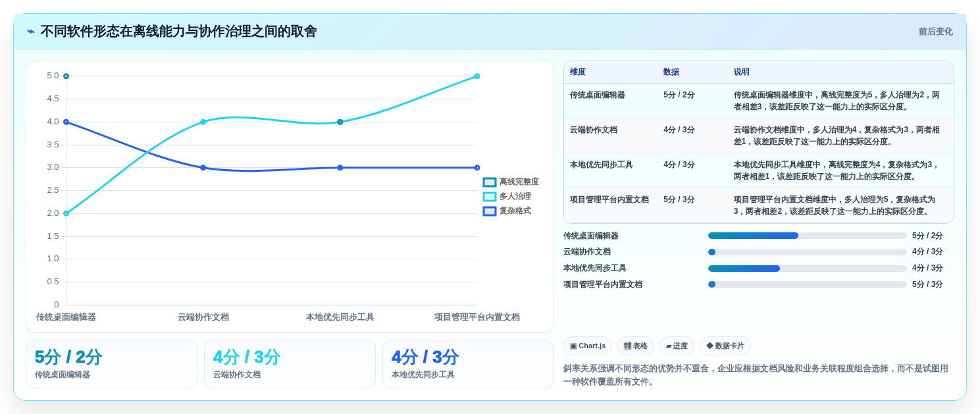The width and height of the screenshot is (980, 414).
Task: Click the chart title 不同软件形态在离线能力与协作治理之间的取舍
Action: click(x=178, y=32)
